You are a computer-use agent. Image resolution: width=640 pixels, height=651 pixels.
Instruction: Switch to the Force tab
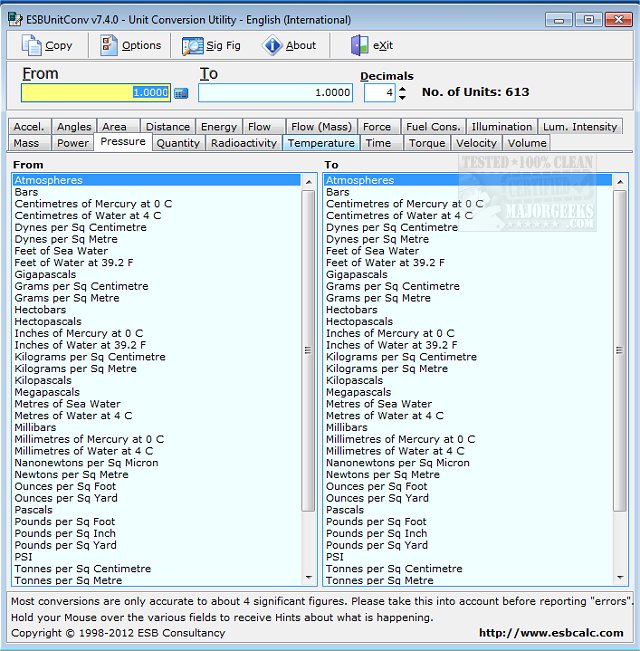tap(379, 127)
